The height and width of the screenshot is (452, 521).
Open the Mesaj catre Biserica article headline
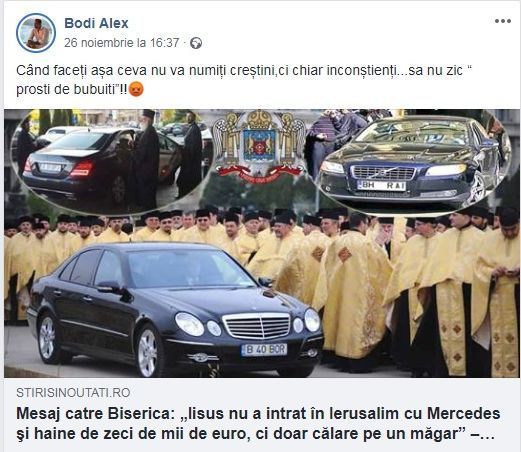point(258,424)
